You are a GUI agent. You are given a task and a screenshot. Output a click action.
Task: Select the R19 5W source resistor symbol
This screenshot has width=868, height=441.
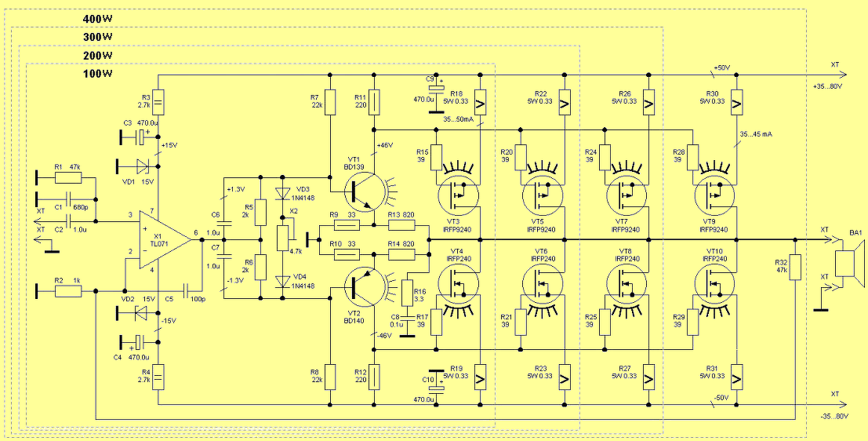point(480,377)
